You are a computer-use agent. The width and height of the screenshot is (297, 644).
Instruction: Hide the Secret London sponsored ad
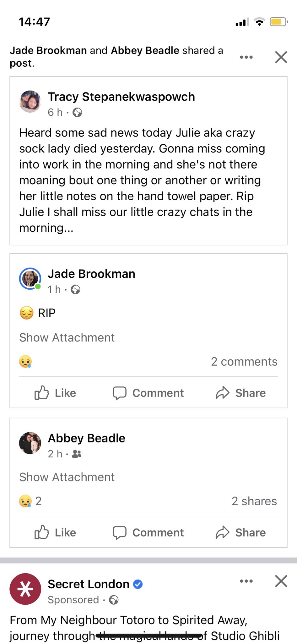pyautogui.click(x=281, y=581)
